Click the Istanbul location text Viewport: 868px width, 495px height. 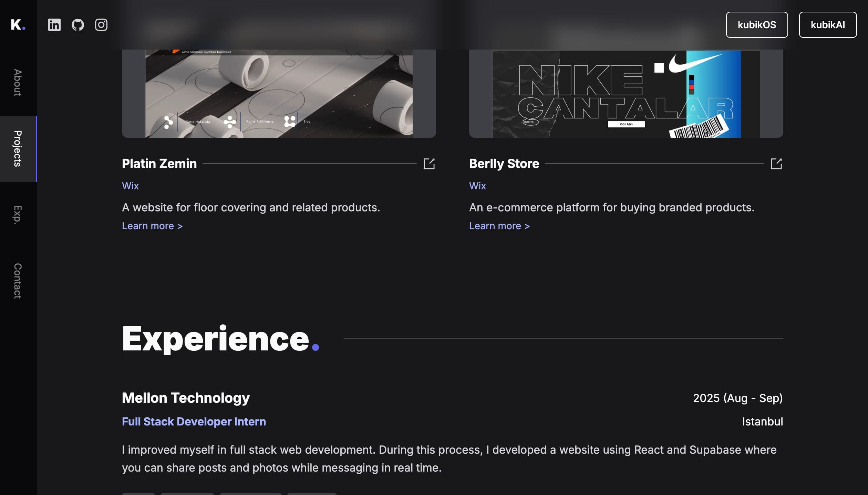(x=763, y=422)
